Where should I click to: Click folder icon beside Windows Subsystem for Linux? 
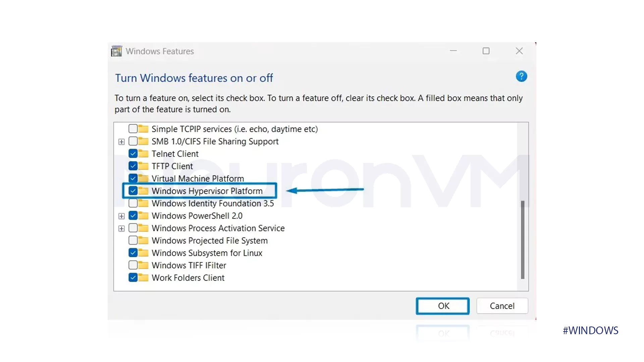pyautogui.click(x=143, y=253)
